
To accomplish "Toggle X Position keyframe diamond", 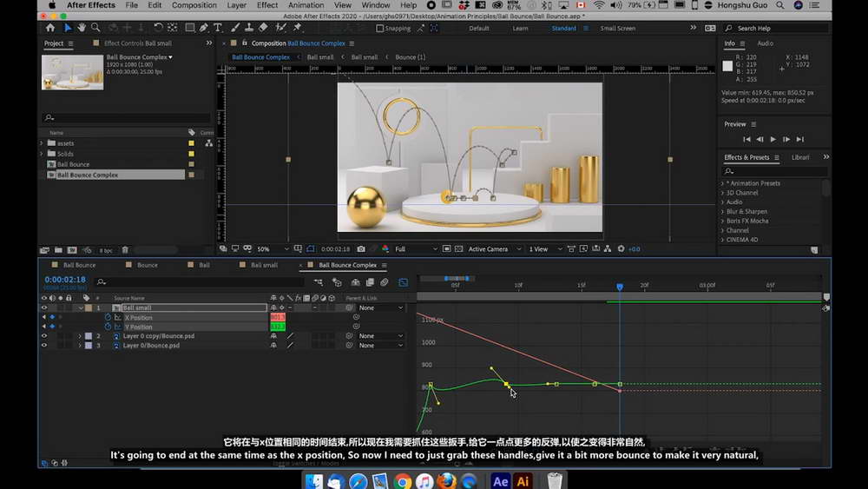I will [x=53, y=317].
